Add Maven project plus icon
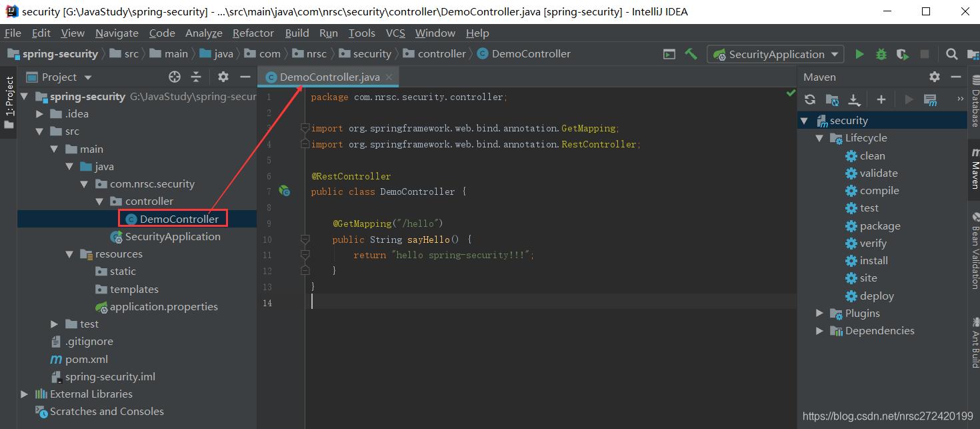The image size is (980, 429). tap(881, 99)
